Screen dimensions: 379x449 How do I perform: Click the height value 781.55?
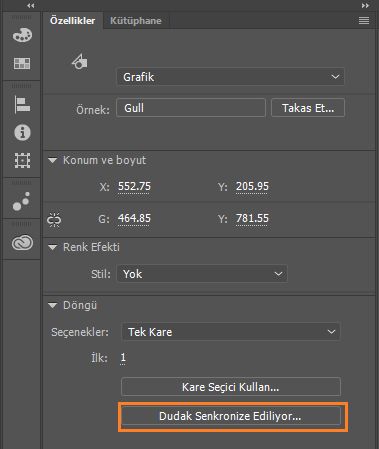coord(252,219)
